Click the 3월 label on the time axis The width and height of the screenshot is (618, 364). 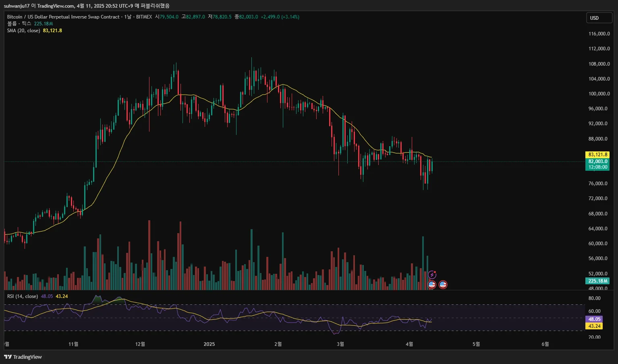(x=340, y=344)
